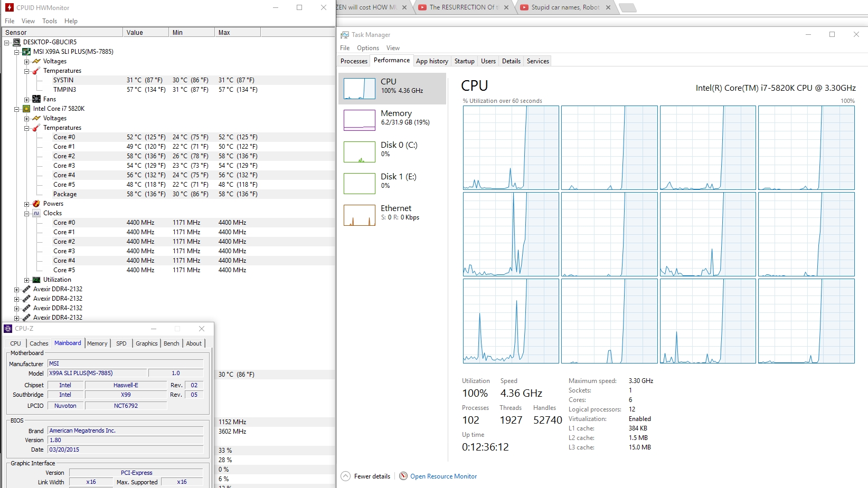Open the SPD tab in CPU-Z
868x488 pixels.
point(121,343)
